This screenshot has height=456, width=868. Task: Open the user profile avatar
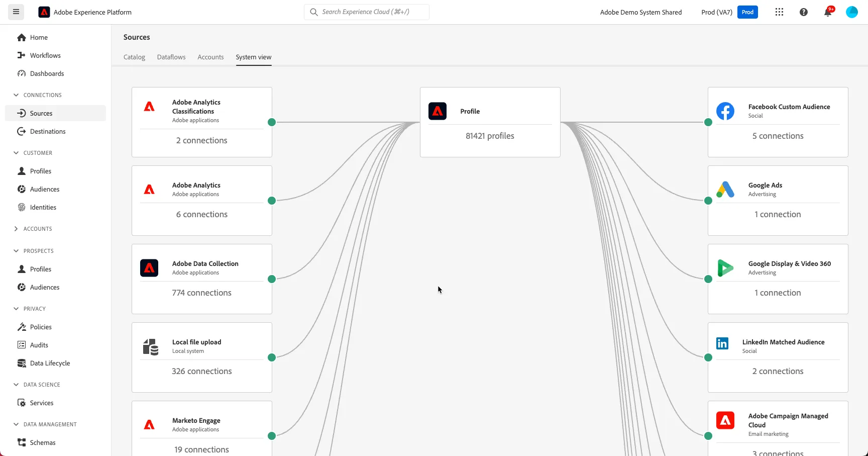852,12
